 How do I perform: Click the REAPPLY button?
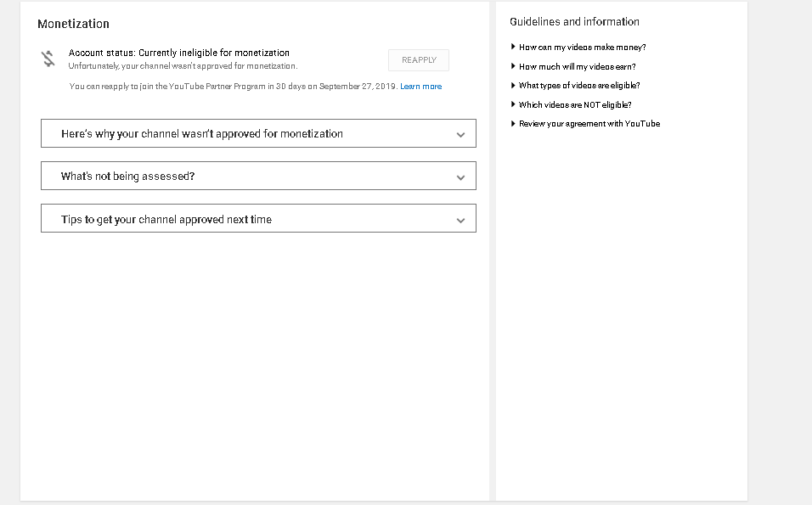click(419, 60)
